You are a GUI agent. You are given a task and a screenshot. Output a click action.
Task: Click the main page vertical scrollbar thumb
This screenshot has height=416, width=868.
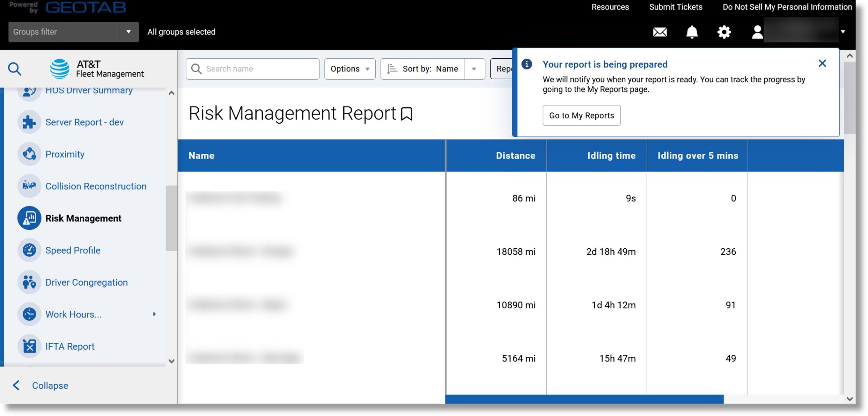pos(849,98)
